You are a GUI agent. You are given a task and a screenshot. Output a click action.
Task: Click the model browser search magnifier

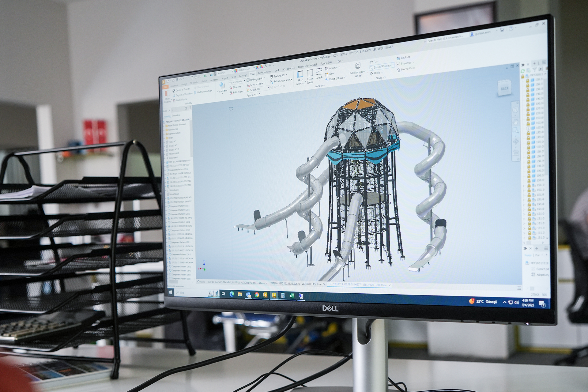coord(186,108)
